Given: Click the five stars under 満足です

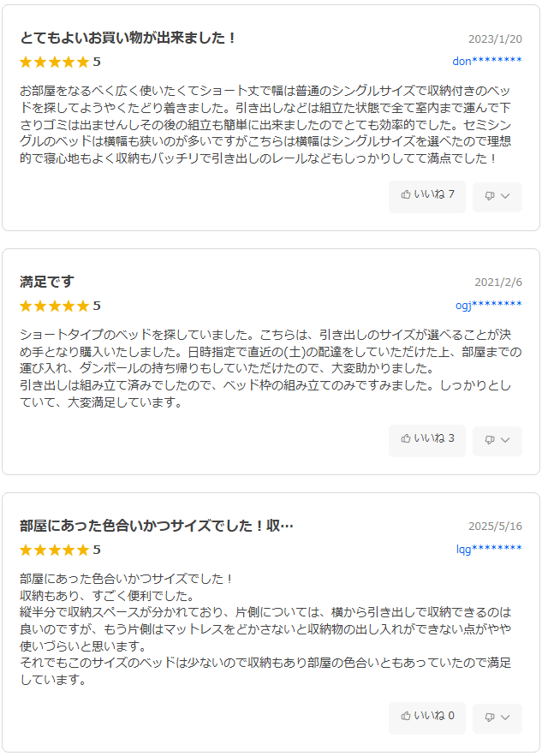Looking at the screenshot, I should coord(54,306).
